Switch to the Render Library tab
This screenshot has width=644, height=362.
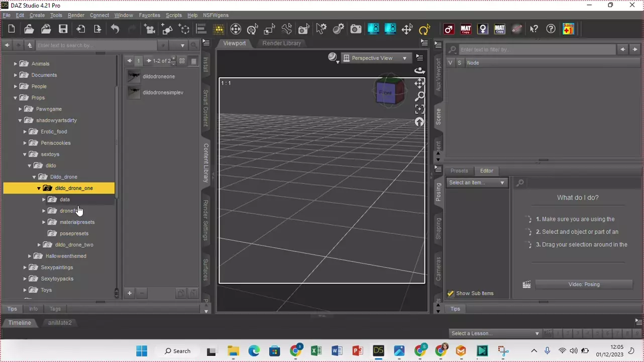[x=281, y=43]
